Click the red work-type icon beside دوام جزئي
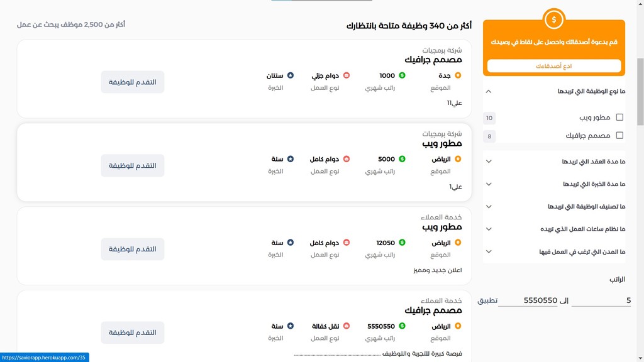Screen dimensions: 644x362 [x=347, y=75]
